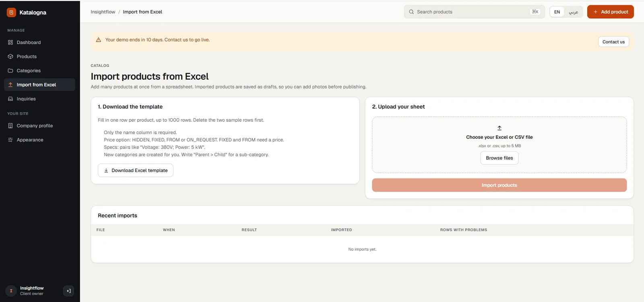
Task: Download the Excel template
Action: tap(136, 170)
